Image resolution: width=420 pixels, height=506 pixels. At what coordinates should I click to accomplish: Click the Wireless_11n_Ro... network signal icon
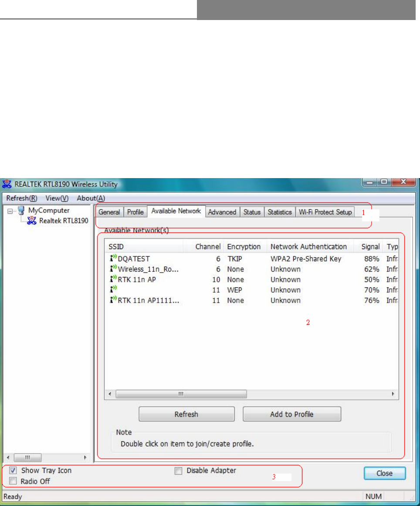(113, 269)
